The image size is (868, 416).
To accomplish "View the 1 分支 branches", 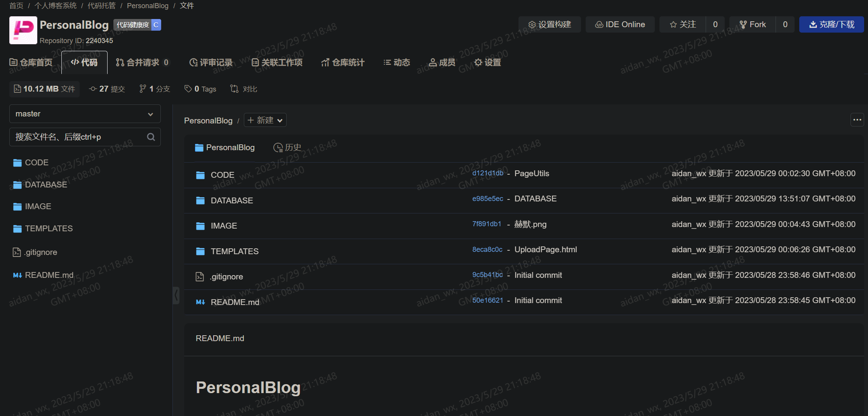I will point(155,89).
